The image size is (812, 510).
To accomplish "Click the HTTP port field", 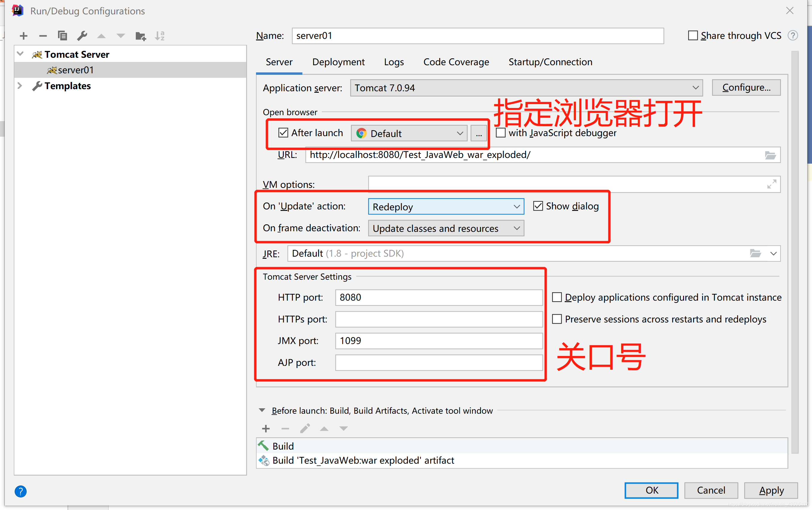I will click(439, 297).
